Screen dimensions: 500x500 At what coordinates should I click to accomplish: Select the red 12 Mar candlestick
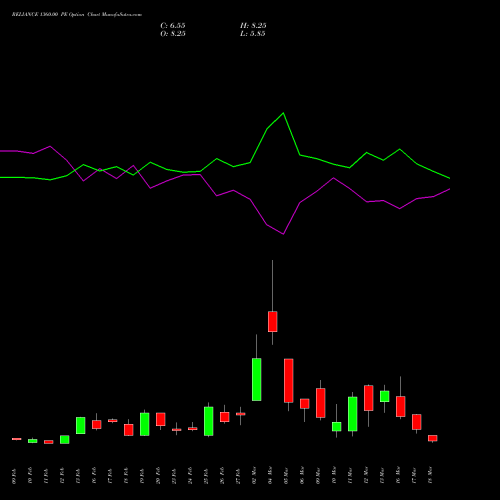click(x=369, y=398)
